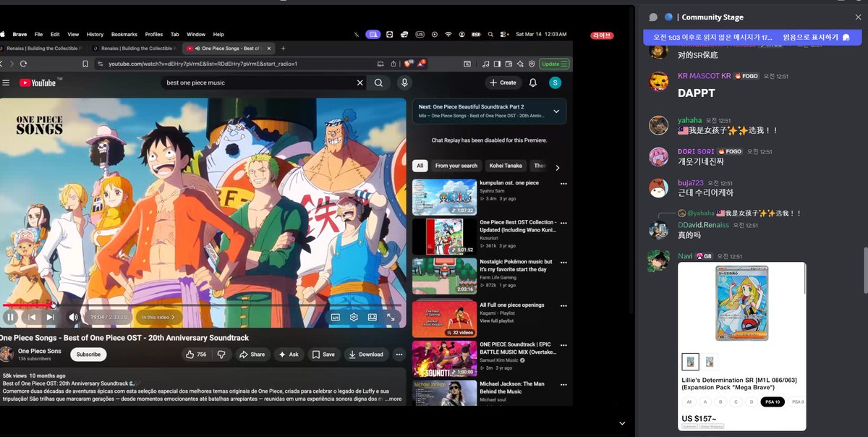This screenshot has height=437, width=868.
Task: Open Brave File menu
Action: (38, 34)
